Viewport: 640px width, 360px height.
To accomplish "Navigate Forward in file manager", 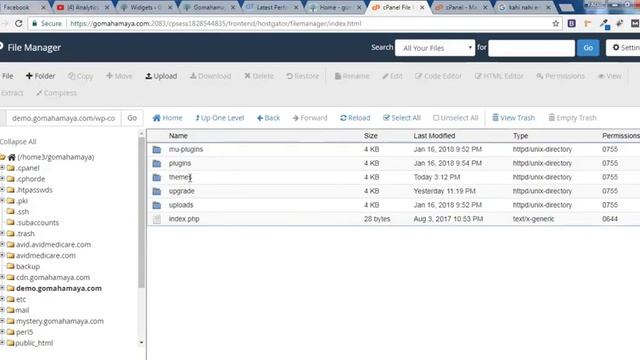I will (310, 118).
